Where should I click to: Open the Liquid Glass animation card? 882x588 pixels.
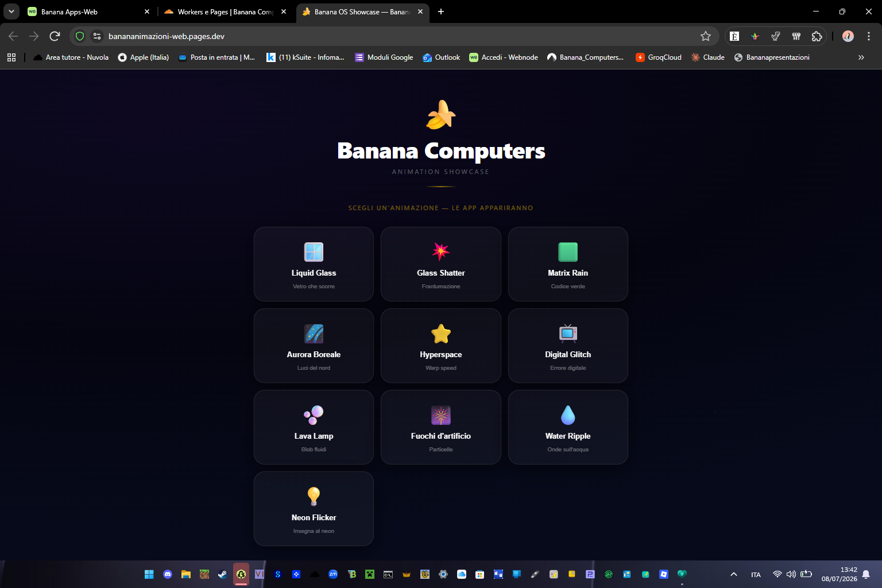(x=314, y=264)
